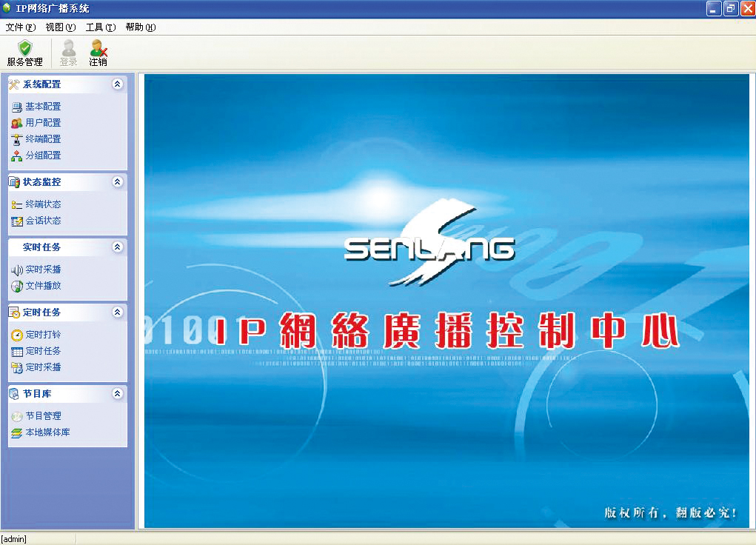This screenshot has width=756, height=545.
Task: Click the 登录 user toolbar icon
Action: pos(68,47)
